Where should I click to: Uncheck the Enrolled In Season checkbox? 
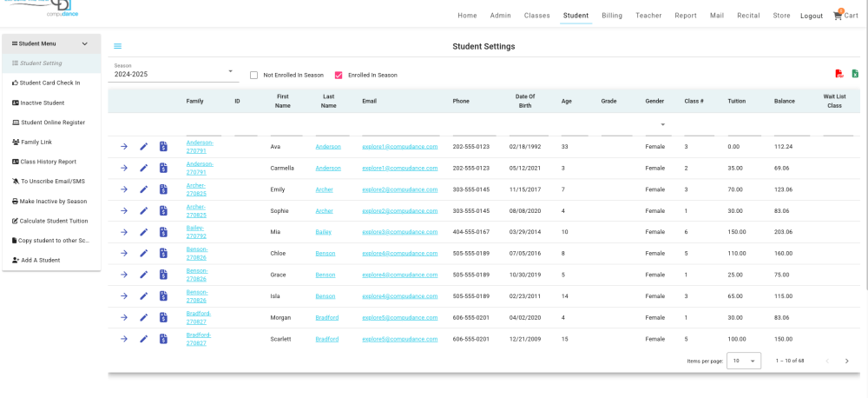(x=339, y=75)
